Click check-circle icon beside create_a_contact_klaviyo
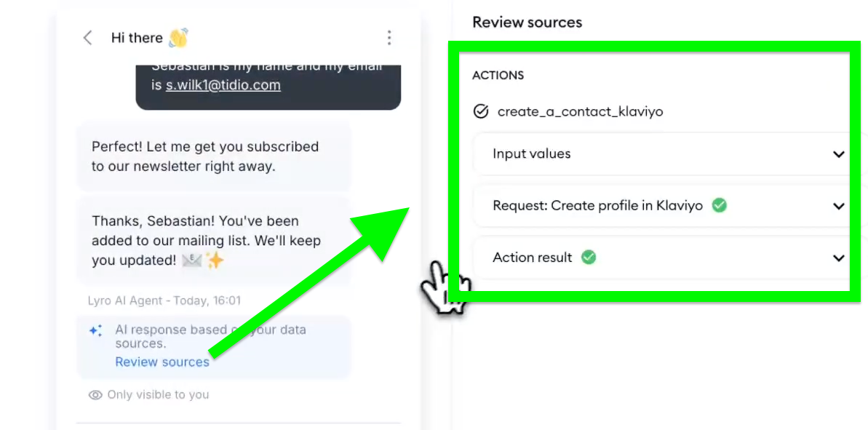 (480, 111)
